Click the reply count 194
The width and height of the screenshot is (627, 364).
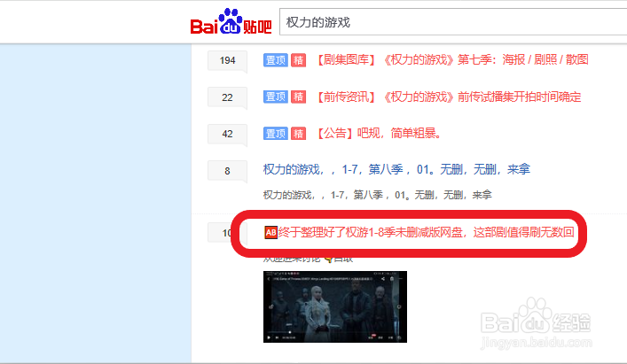227,60
